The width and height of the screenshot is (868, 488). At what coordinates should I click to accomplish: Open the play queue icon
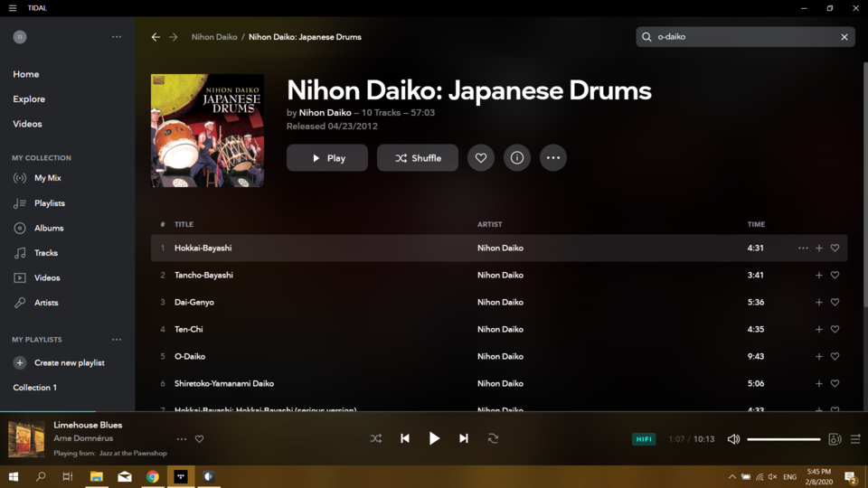tap(855, 439)
